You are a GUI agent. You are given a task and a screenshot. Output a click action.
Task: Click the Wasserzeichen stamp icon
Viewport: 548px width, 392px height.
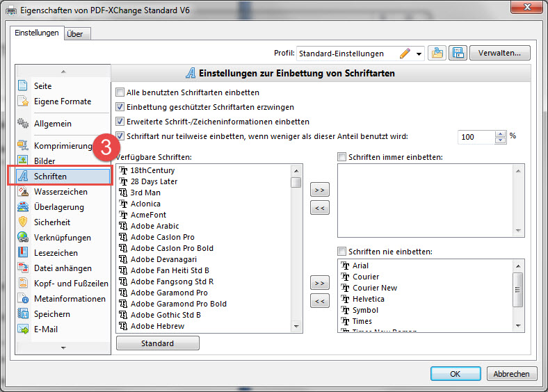coord(23,191)
